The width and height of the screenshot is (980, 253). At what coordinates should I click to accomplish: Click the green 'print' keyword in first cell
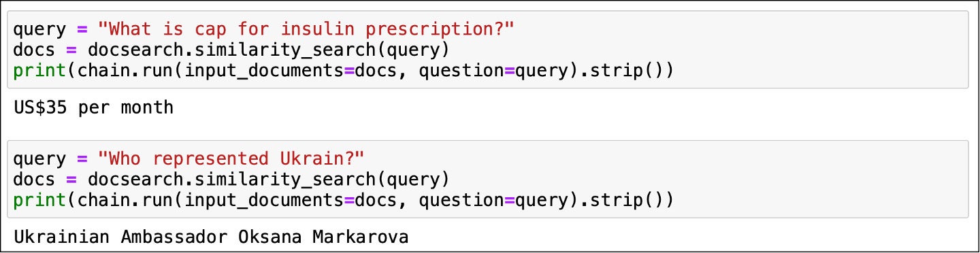(x=41, y=69)
